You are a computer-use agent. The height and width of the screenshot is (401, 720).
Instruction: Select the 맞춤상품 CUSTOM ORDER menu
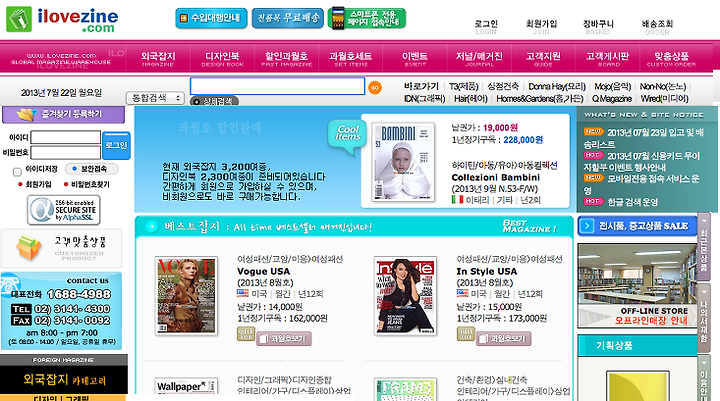[671, 59]
